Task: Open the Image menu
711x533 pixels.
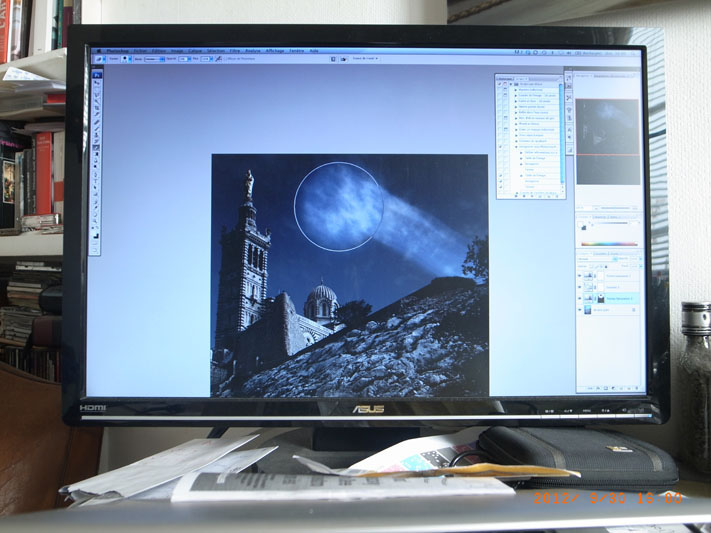Action: click(177, 51)
